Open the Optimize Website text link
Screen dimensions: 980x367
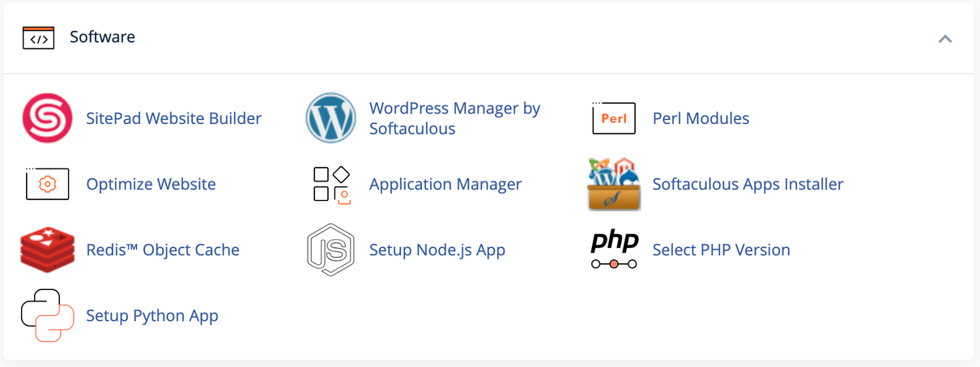tap(151, 185)
